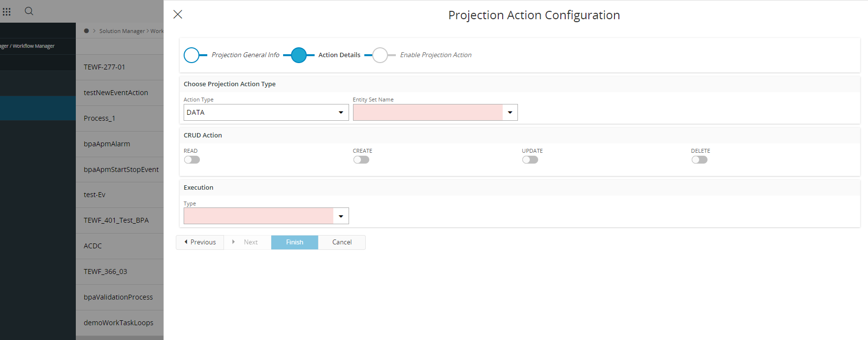The width and height of the screenshot is (868, 340).
Task: Select TEWF_401_Test_BPA in the list
Action: (116, 220)
